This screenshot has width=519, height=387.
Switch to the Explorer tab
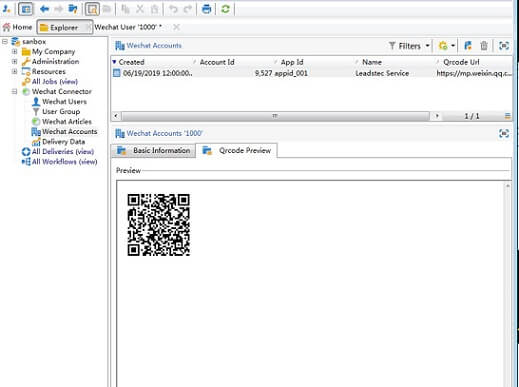[64, 27]
